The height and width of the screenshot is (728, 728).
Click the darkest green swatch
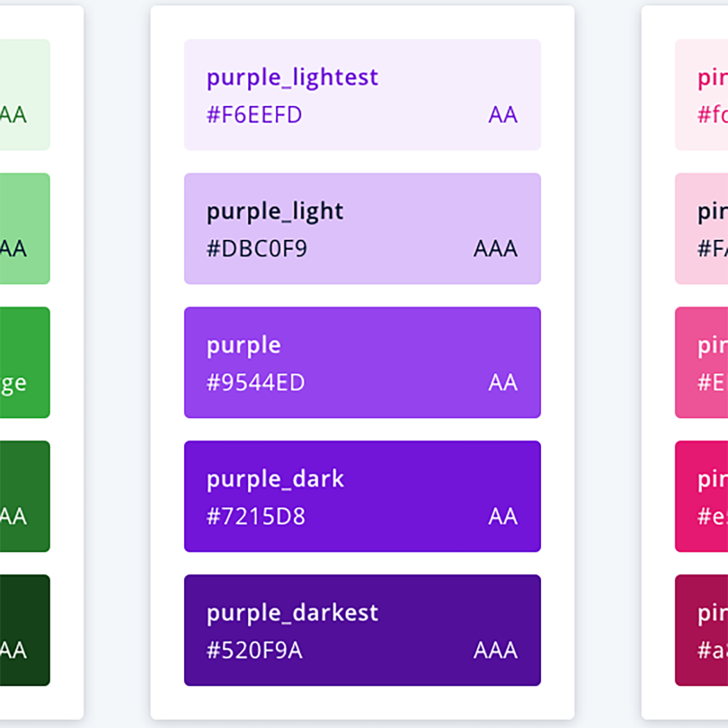[x=23, y=630]
